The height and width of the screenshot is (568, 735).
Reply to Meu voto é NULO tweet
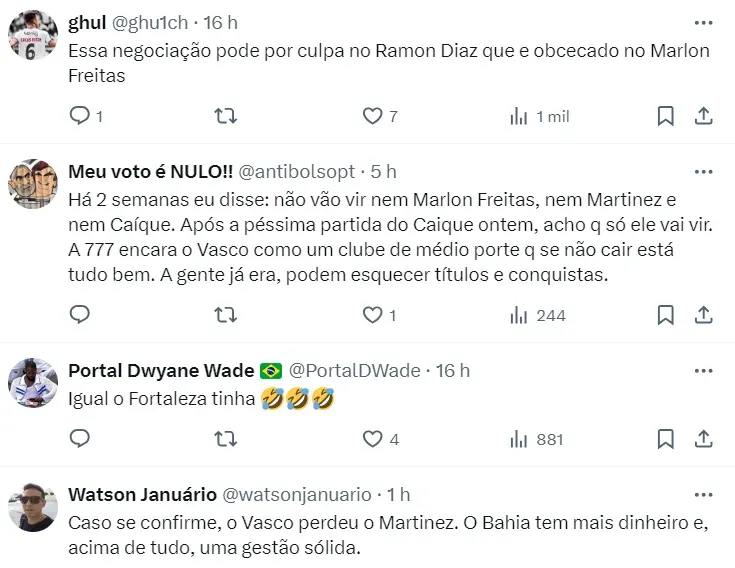80,315
